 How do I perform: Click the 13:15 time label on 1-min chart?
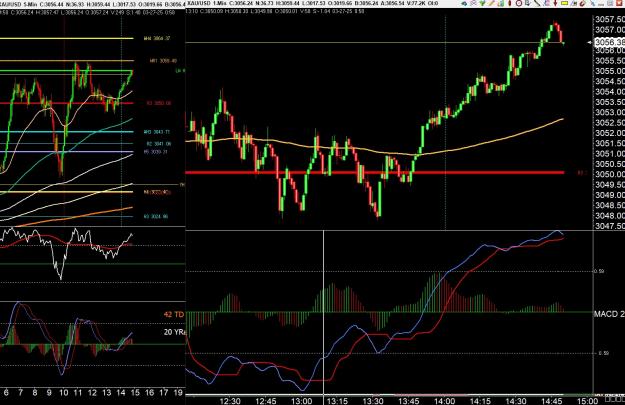point(337,401)
